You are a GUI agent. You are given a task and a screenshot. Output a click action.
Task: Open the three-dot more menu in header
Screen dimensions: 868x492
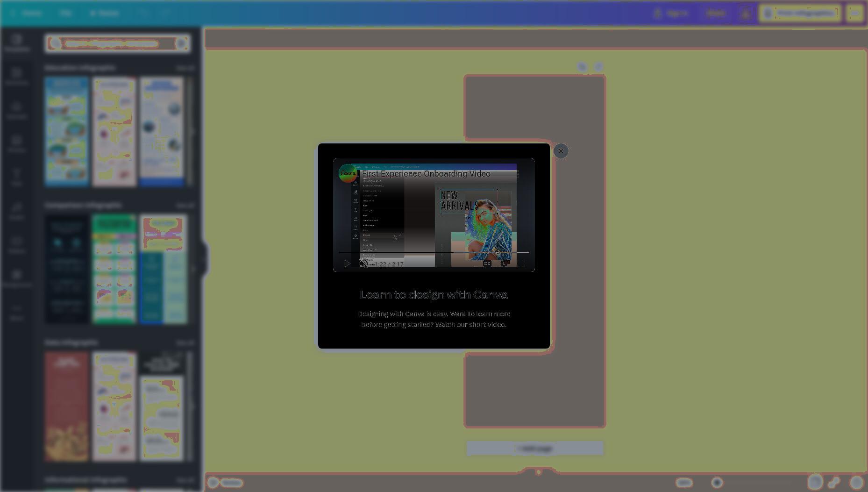[x=854, y=13]
